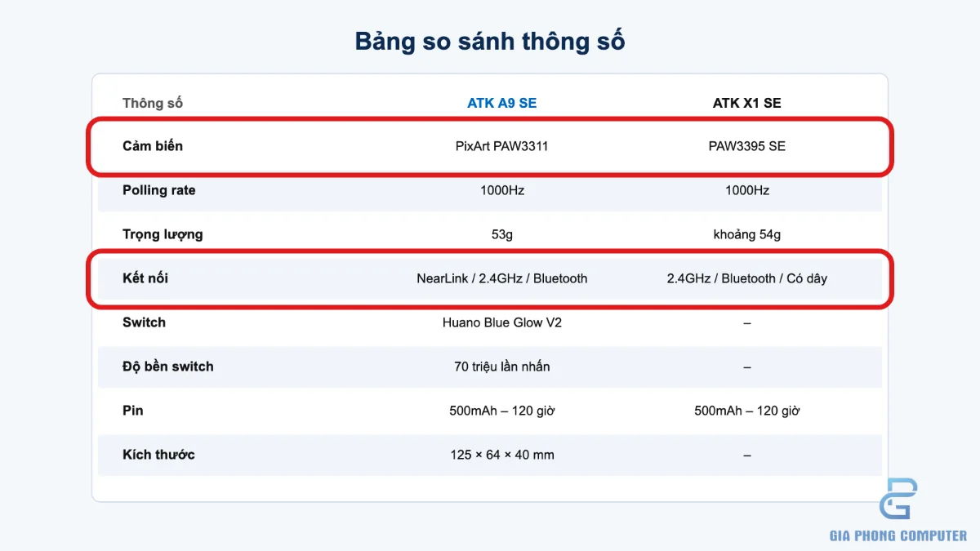Viewport: 980px width, 551px height.
Task: Click the ATK X1 SE "1000Hz" cell
Action: (x=747, y=190)
